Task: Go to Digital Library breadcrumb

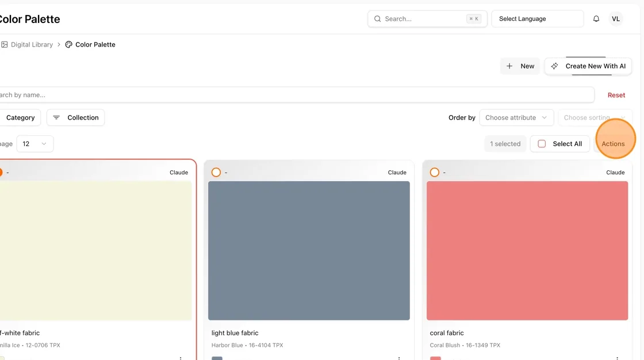Action: (32, 44)
